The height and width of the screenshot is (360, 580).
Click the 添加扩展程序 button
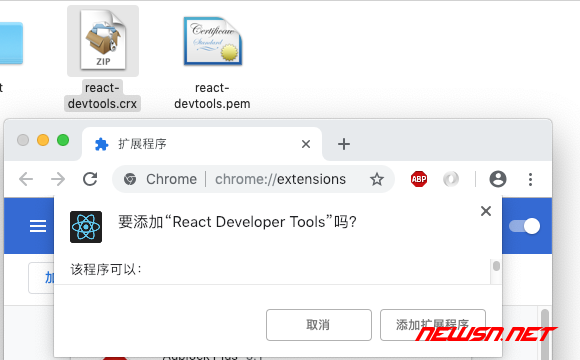click(433, 325)
